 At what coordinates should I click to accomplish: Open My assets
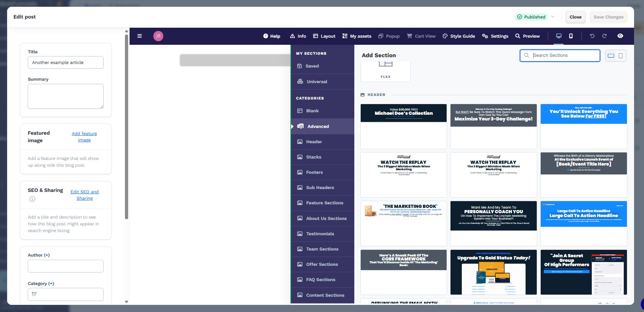(357, 36)
